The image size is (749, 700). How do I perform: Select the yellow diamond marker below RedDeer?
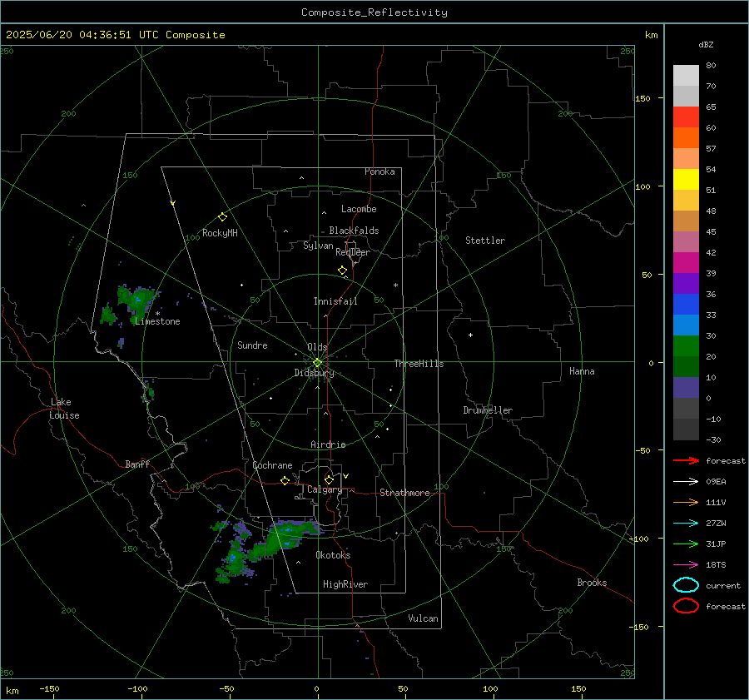pos(342,271)
